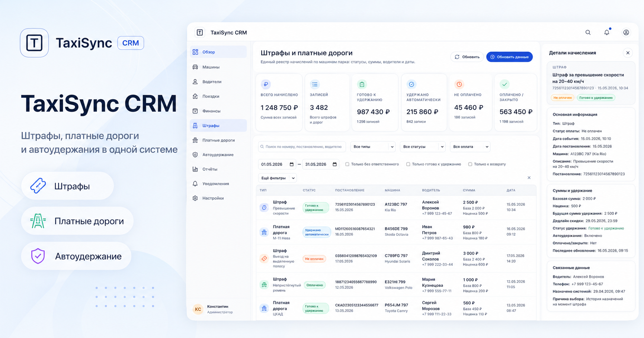
Task: Open Уведомления in the sidebar
Action: click(x=218, y=184)
